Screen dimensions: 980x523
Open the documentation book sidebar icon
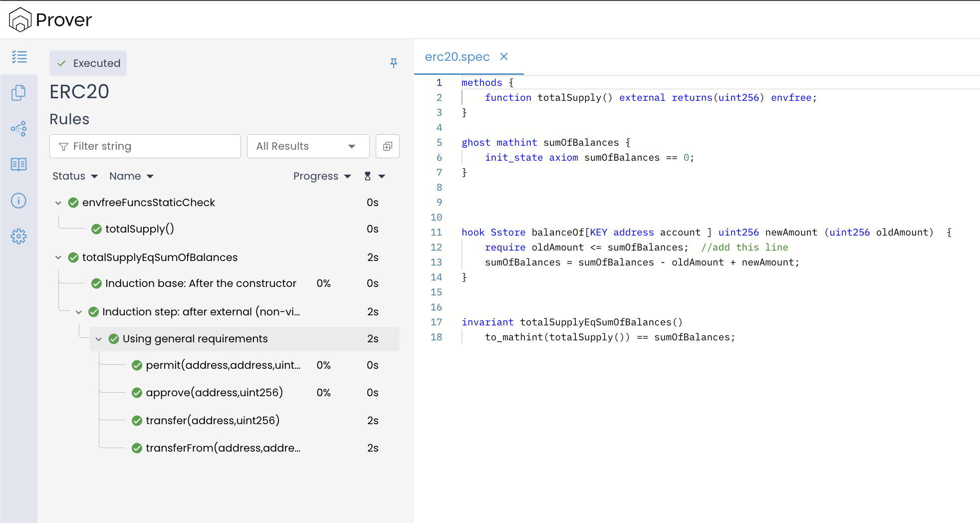click(x=19, y=165)
